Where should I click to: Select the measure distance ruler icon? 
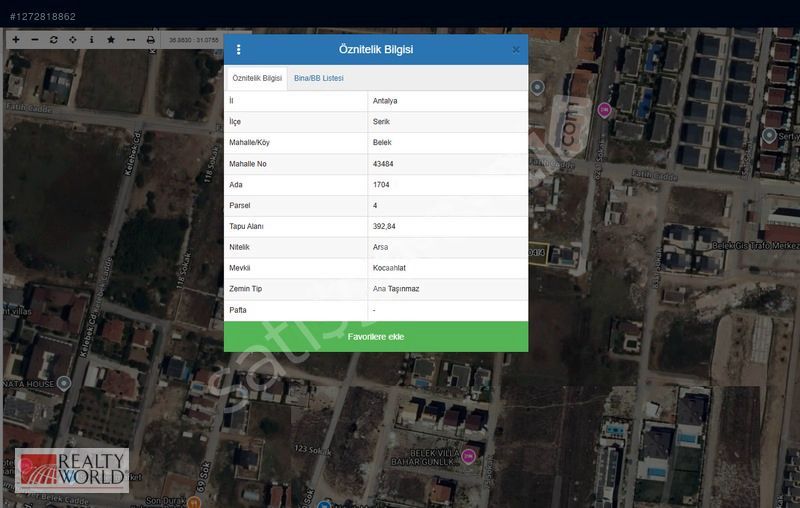(130, 40)
